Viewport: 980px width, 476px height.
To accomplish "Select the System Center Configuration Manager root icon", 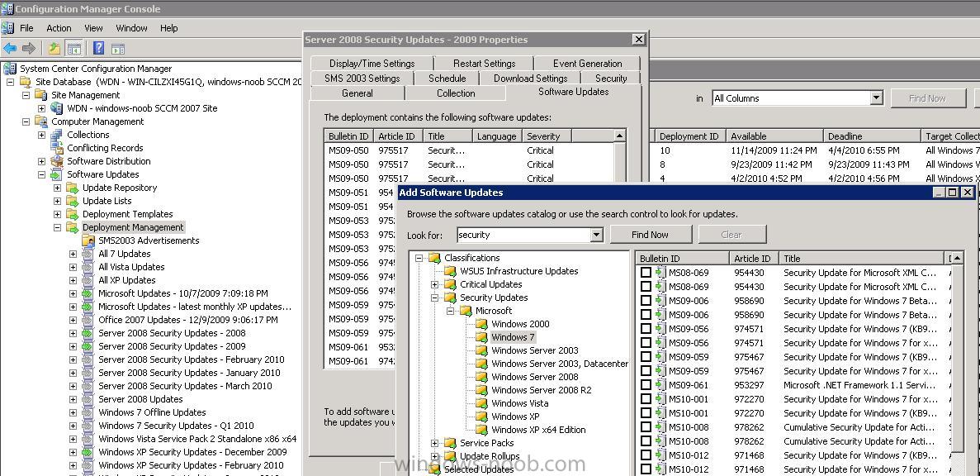I will pos(9,69).
